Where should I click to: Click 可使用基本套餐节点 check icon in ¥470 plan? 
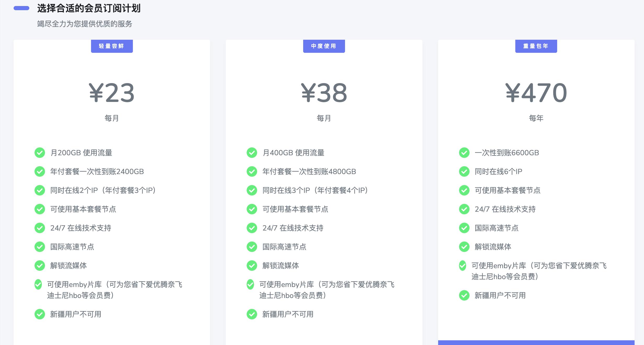464,190
